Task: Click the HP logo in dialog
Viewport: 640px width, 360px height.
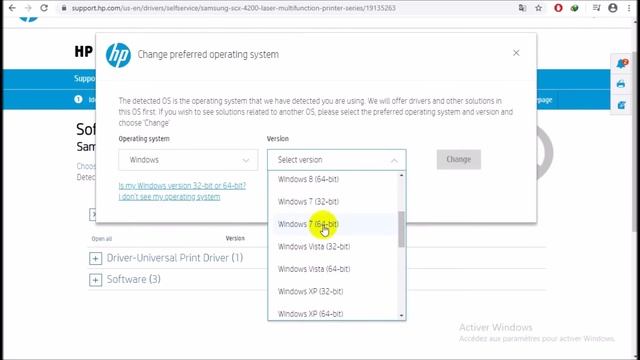Action: (x=118, y=55)
